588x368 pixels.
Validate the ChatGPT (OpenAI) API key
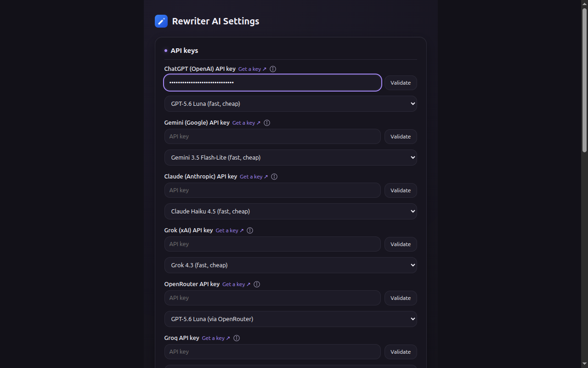point(401,83)
